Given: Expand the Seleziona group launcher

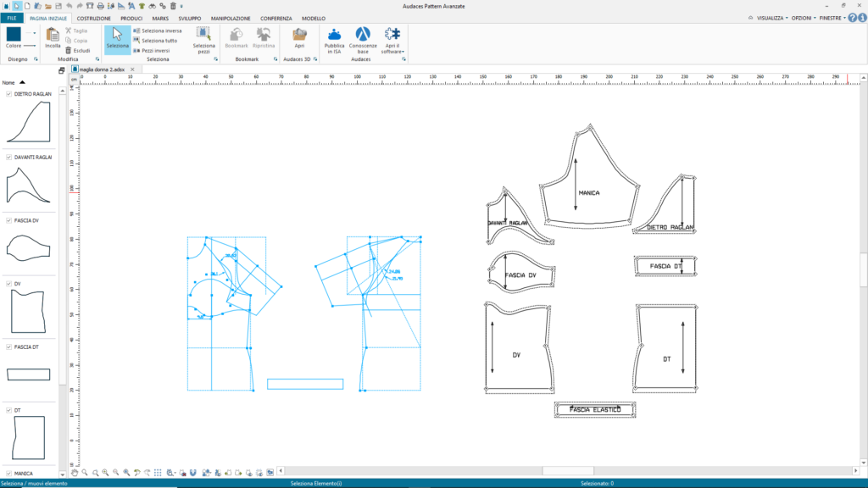Looking at the screenshot, I should tap(216, 59).
